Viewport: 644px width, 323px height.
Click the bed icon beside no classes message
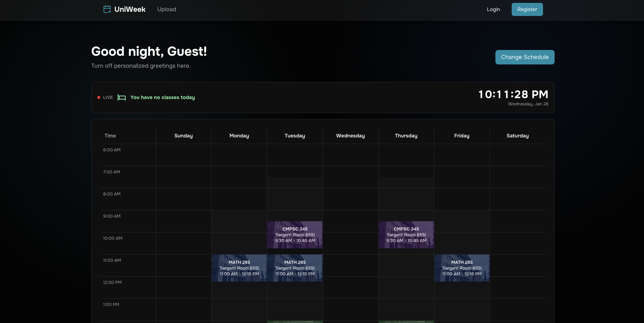tap(121, 98)
